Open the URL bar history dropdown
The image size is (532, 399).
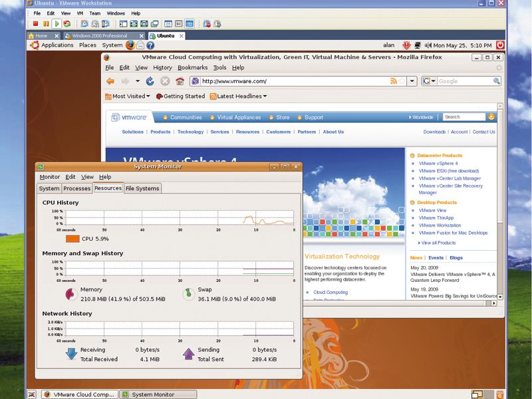click(x=412, y=81)
